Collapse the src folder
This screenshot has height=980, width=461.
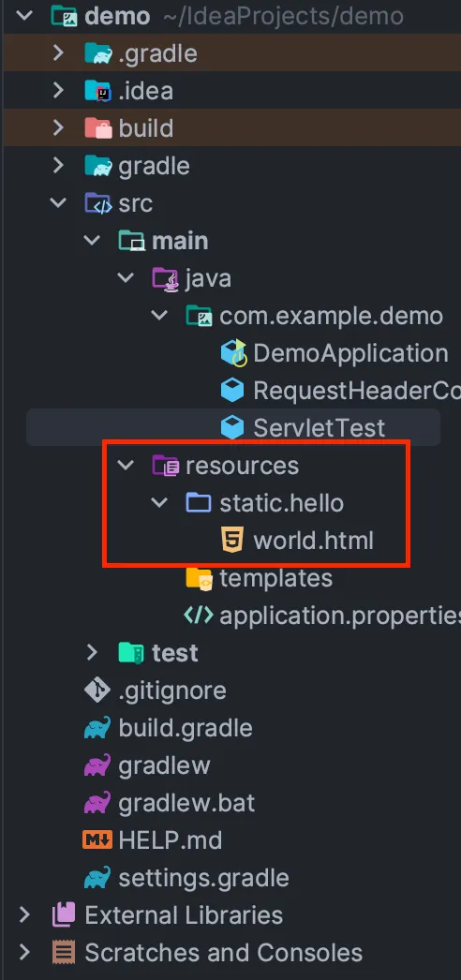59,203
